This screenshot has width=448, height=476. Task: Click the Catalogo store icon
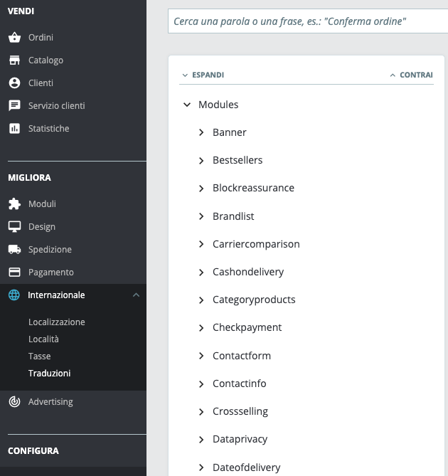pyautogui.click(x=14, y=60)
